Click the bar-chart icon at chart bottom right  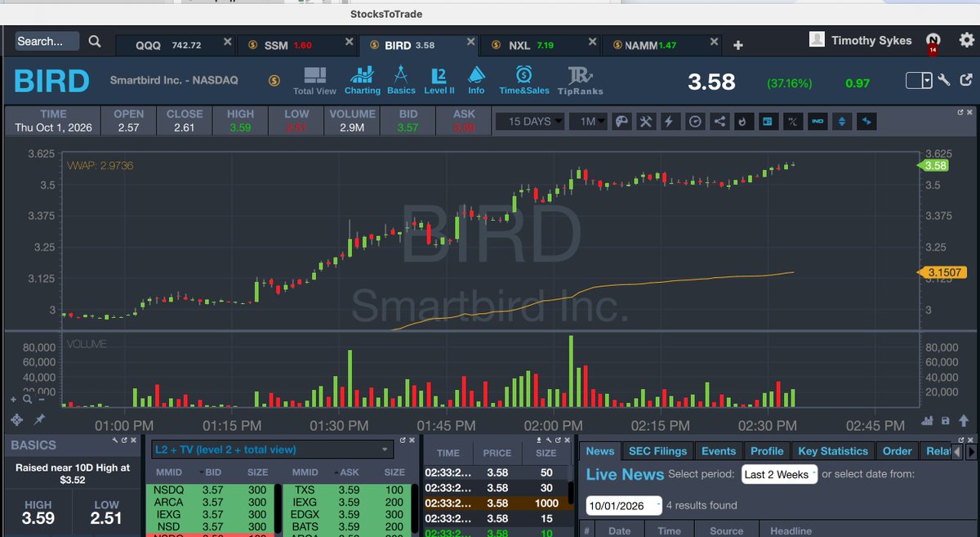(x=927, y=421)
